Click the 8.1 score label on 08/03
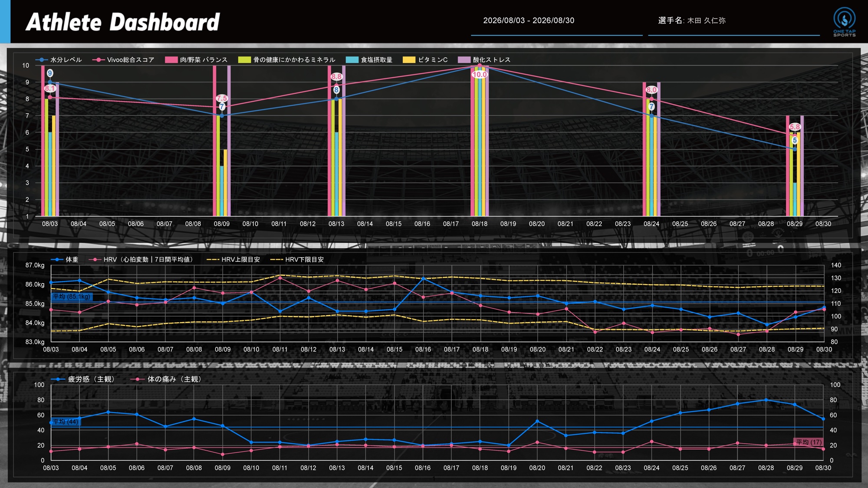The width and height of the screenshot is (868, 488). coord(50,88)
